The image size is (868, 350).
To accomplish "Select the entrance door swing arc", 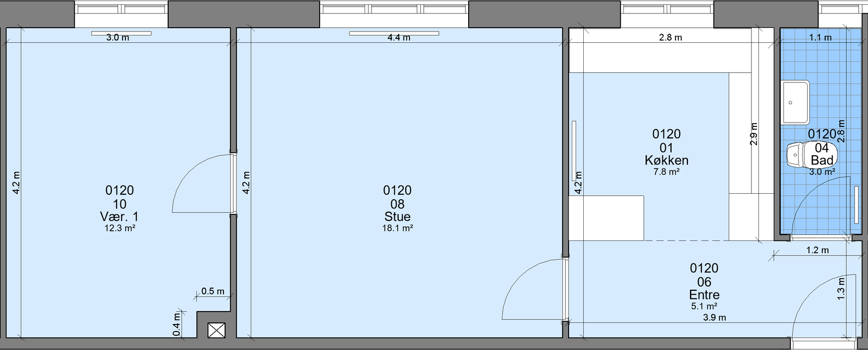I will (x=825, y=307).
